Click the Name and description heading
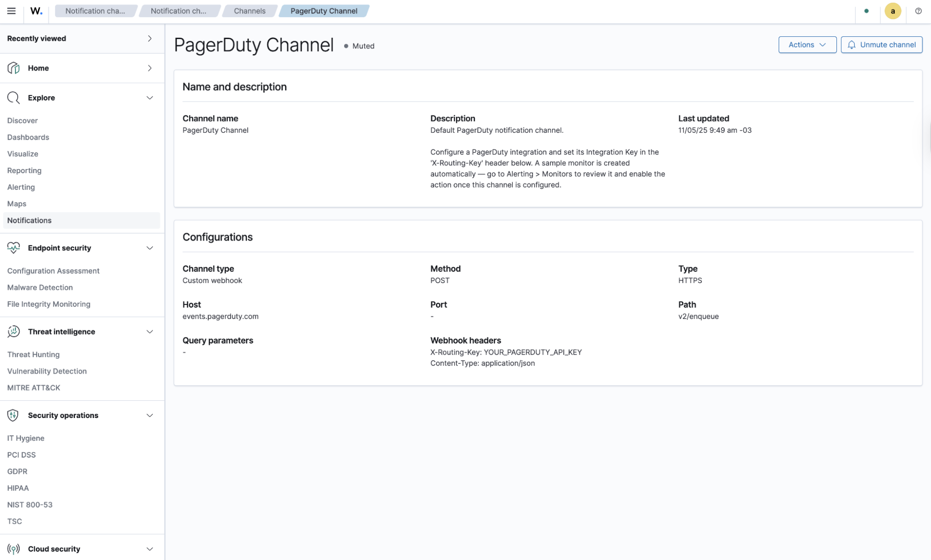Image resolution: width=931 pixels, height=560 pixels. 234,87
